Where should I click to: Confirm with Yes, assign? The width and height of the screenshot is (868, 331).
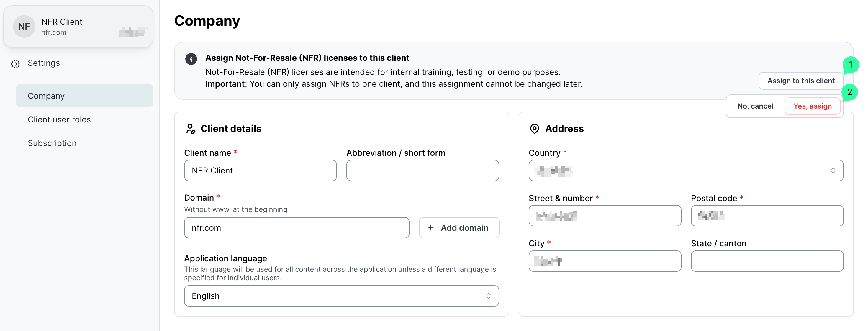click(812, 106)
